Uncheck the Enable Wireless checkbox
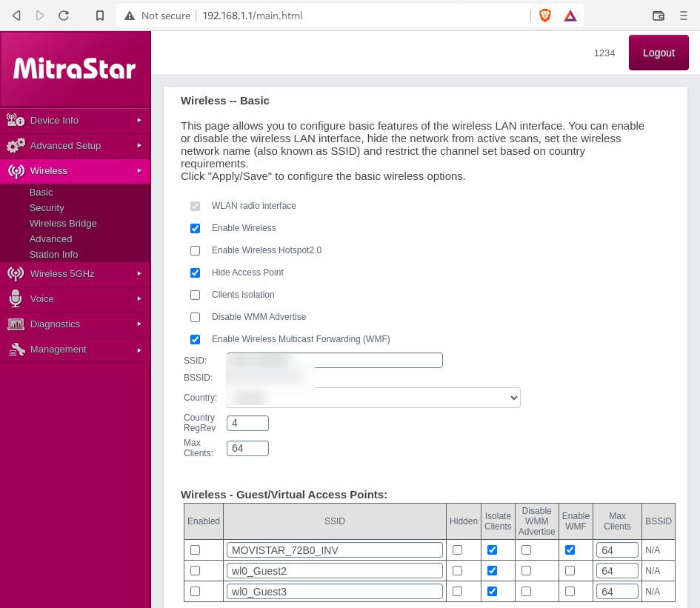Screen dimensions: 700x608 (x=196, y=228)
